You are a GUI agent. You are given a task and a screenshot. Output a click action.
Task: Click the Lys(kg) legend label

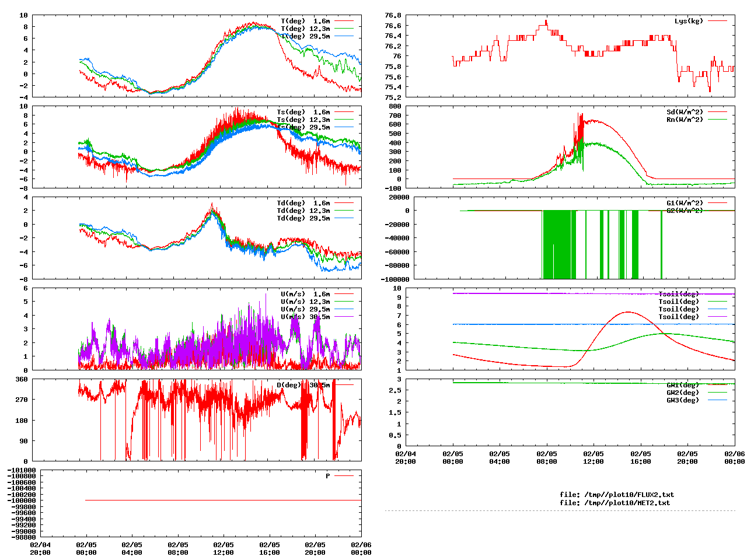click(x=689, y=21)
